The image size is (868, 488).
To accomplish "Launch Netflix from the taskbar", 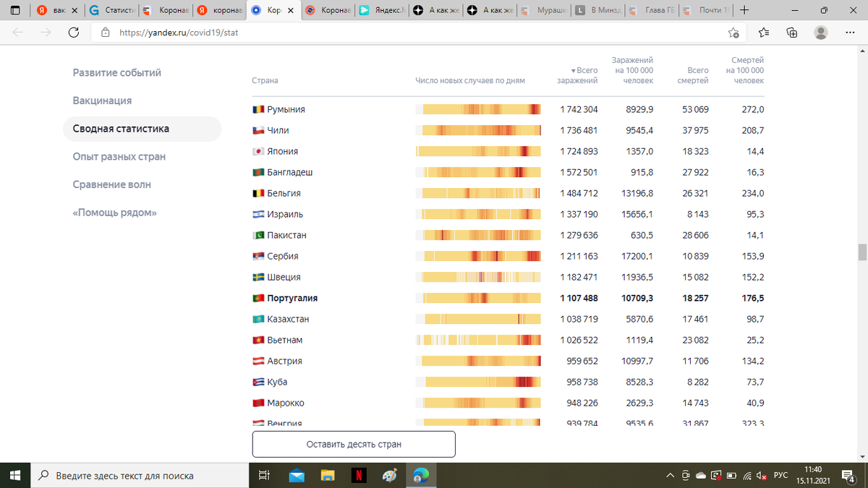I will click(x=359, y=476).
